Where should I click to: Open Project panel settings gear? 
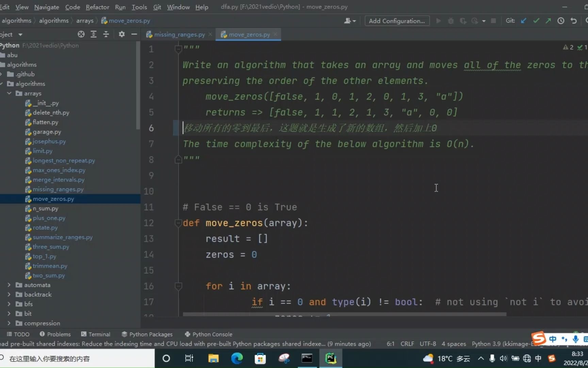[121, 34]
